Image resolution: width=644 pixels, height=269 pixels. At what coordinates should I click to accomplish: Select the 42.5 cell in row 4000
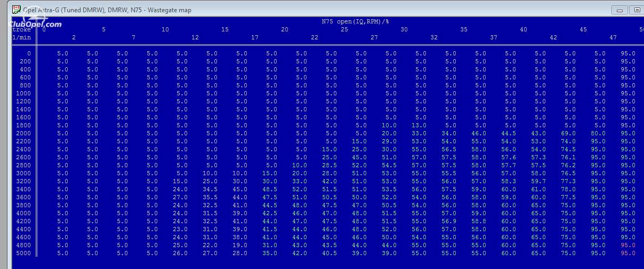pos(270,214)
